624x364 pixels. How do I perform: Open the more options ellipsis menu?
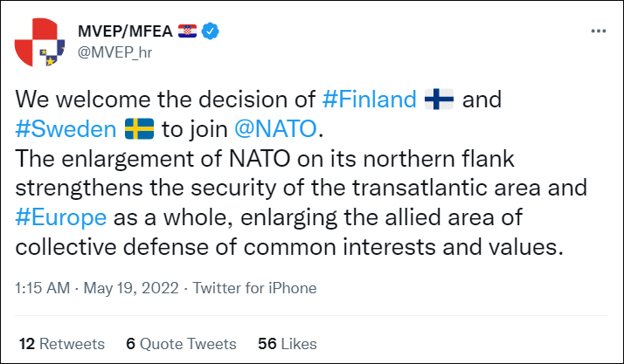599,31
